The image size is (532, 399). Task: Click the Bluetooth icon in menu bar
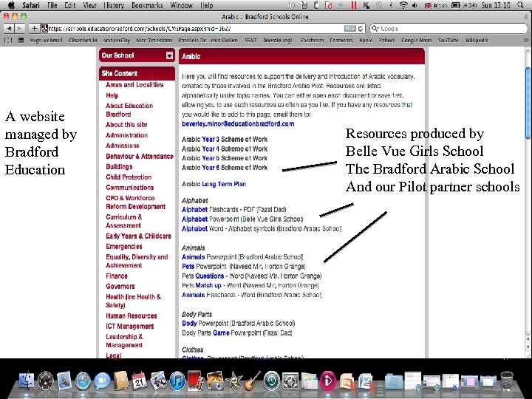391,5
